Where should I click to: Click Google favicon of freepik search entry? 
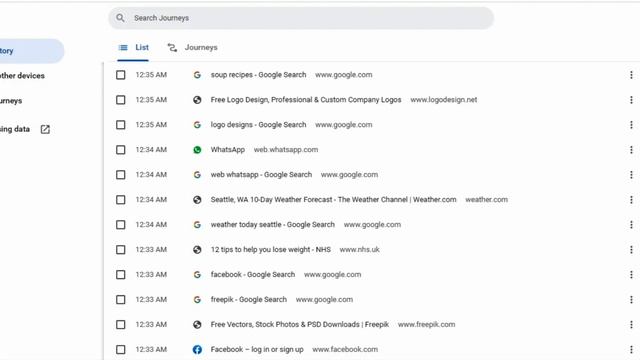197,300
